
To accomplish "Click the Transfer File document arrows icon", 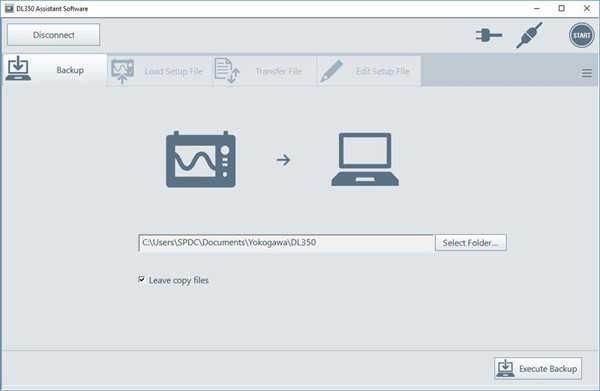I will coord(227,71).
